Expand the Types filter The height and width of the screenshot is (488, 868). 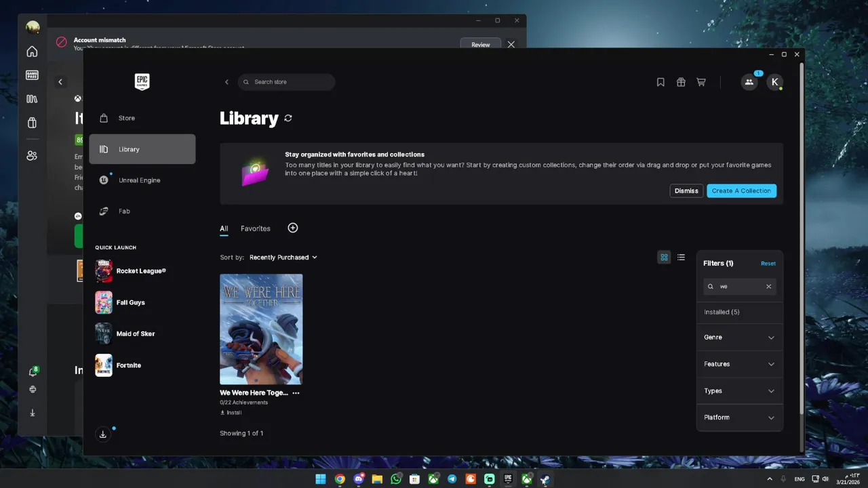coord(740,391)
